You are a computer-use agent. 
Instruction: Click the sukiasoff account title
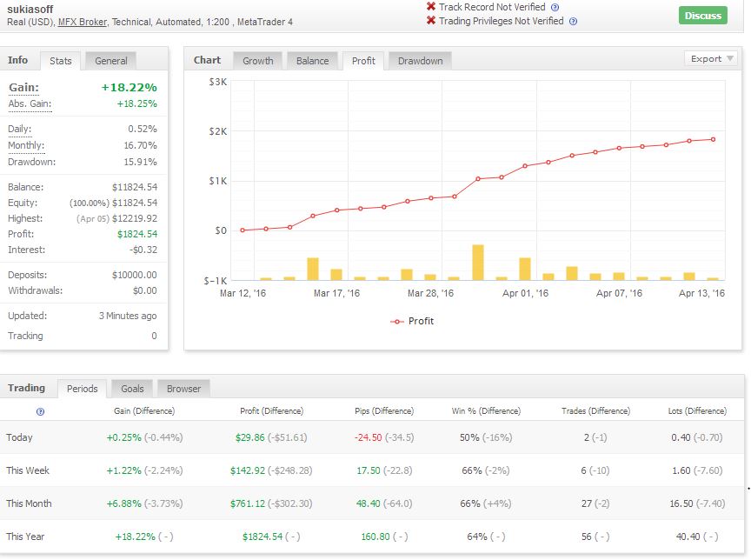coord(30,9)
